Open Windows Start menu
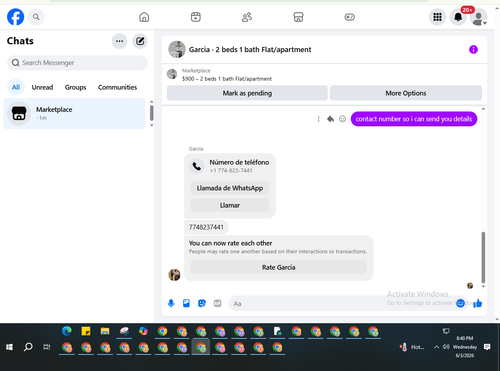Viewport: 500px width, 371px height. pyautogui.click(x=9, y=347)
